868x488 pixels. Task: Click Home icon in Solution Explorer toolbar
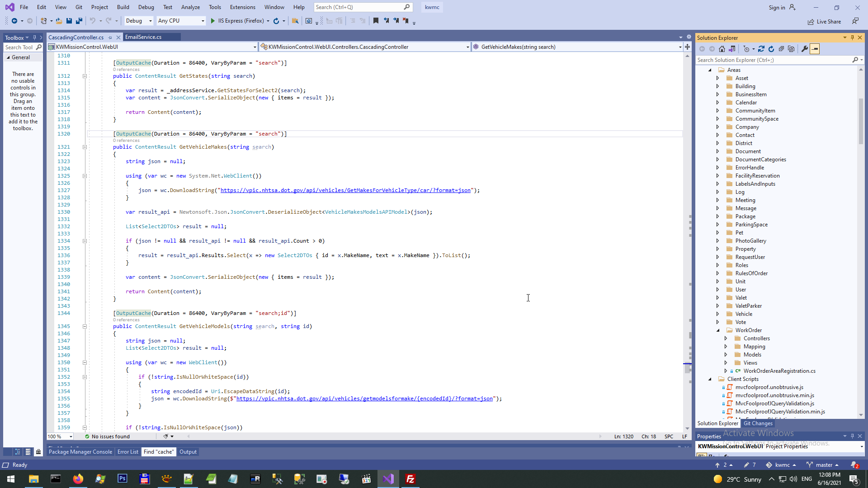pos(722,49)
